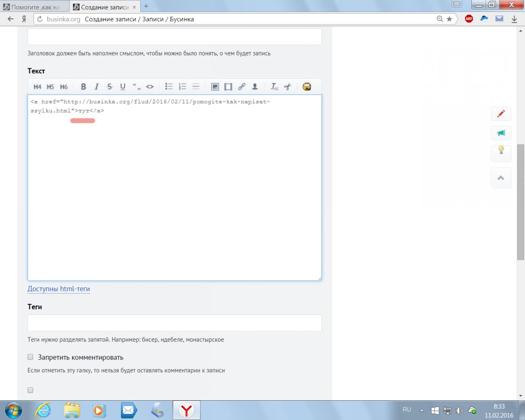
Task: Open the smiley emoticon picker
Action: coord(307,87)
